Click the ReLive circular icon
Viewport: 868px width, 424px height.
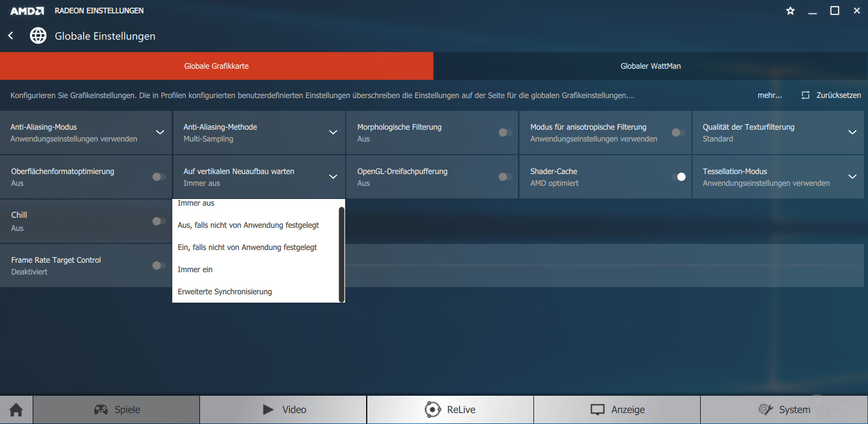[432, 410]
